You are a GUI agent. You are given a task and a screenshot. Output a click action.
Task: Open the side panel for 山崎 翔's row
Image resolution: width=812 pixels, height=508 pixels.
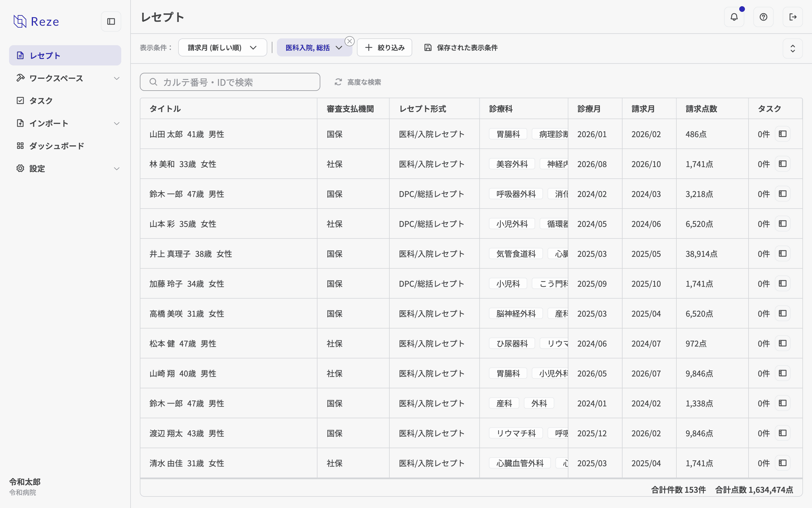pyautogui.click(x=782, y=373)
